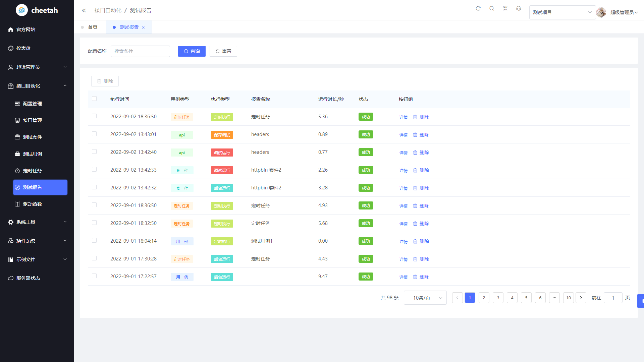Image resolution: width=644 pixels, height=362 pixels.
Task: Click trash icon in first row 删除
Action: coord(415,117)
